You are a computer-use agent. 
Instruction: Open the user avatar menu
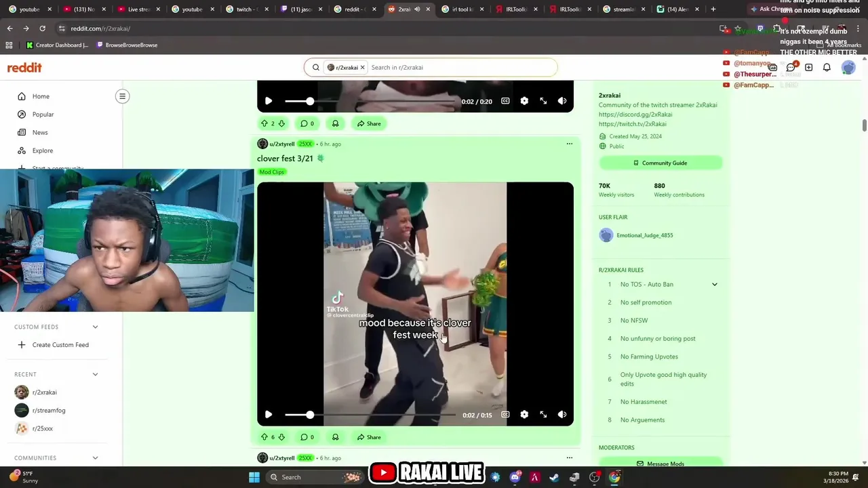(x=848, y=68)
